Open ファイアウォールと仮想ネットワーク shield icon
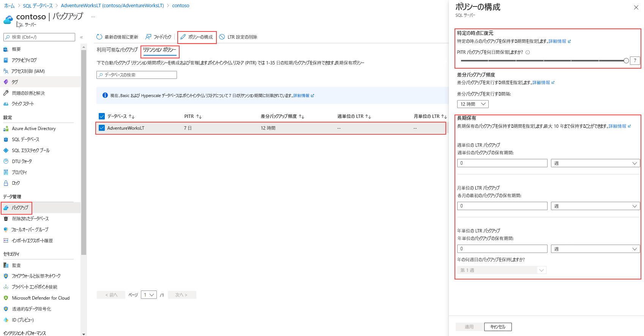Screen dimensions: 644x336 tap(6, 276)
